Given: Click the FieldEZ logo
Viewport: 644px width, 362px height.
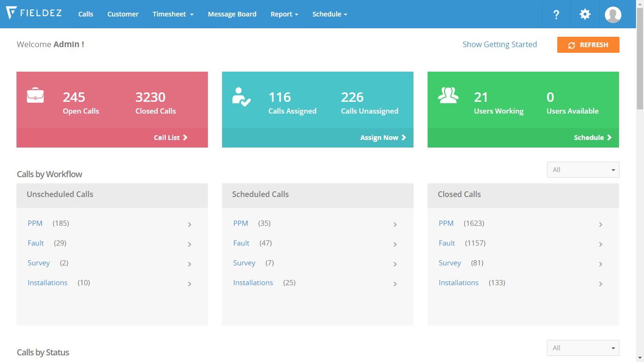Looking at the screenshot, I should tap(33, 14).
